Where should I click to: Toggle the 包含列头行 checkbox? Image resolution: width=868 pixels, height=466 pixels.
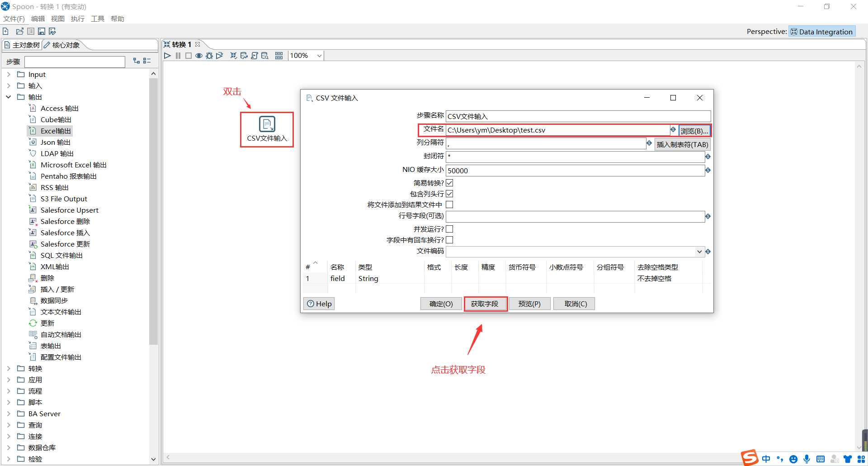[449, 194]
